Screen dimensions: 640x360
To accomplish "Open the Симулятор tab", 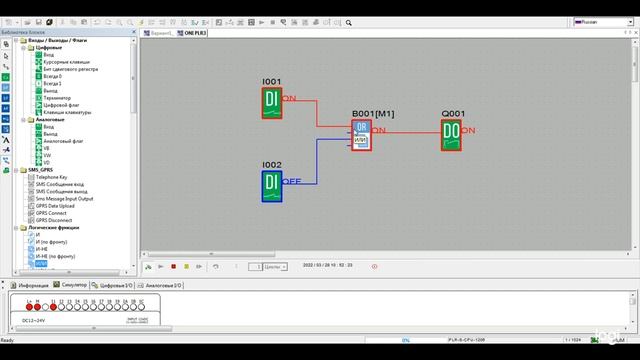I will (70, 285).
